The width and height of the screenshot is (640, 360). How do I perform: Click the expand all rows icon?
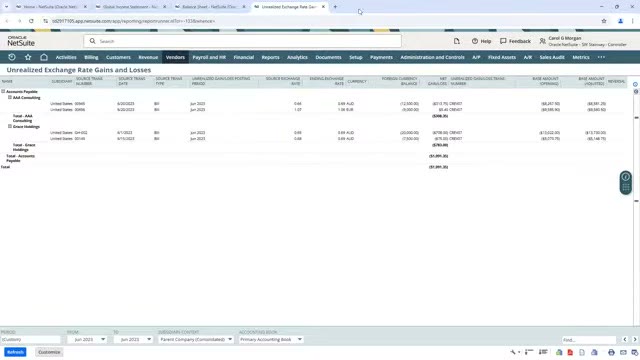point(543,352)
